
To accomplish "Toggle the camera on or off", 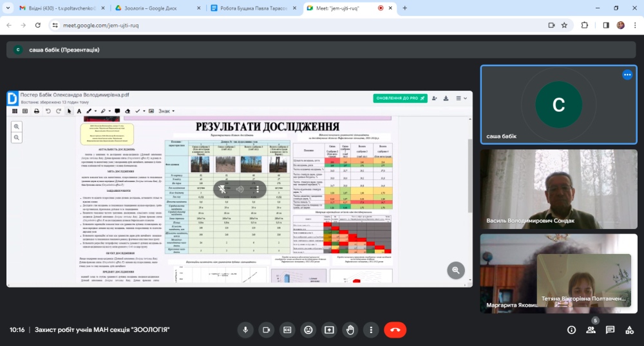I will click(266, 330).
